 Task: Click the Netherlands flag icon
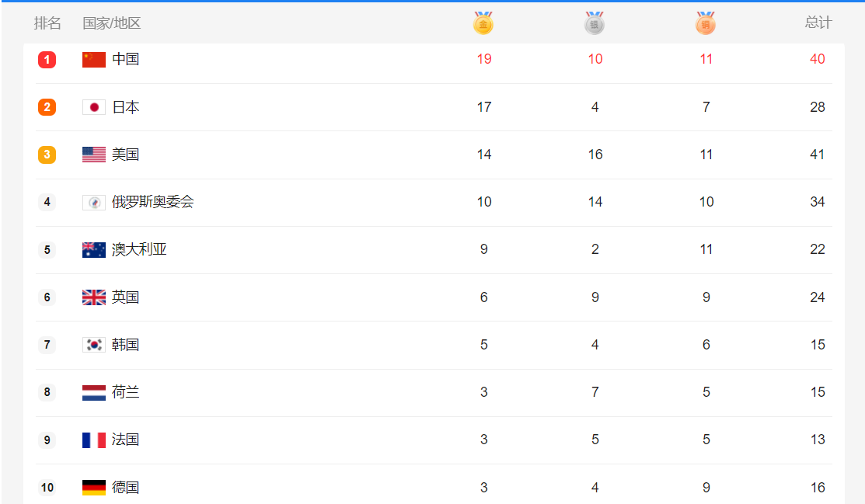pyautogui.click(x=94, y=393)
